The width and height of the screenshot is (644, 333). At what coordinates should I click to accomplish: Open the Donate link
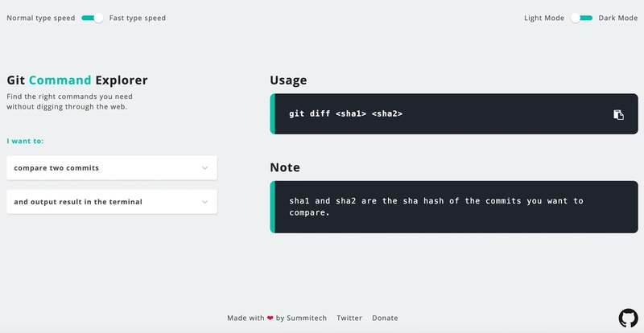pos(385,318)
